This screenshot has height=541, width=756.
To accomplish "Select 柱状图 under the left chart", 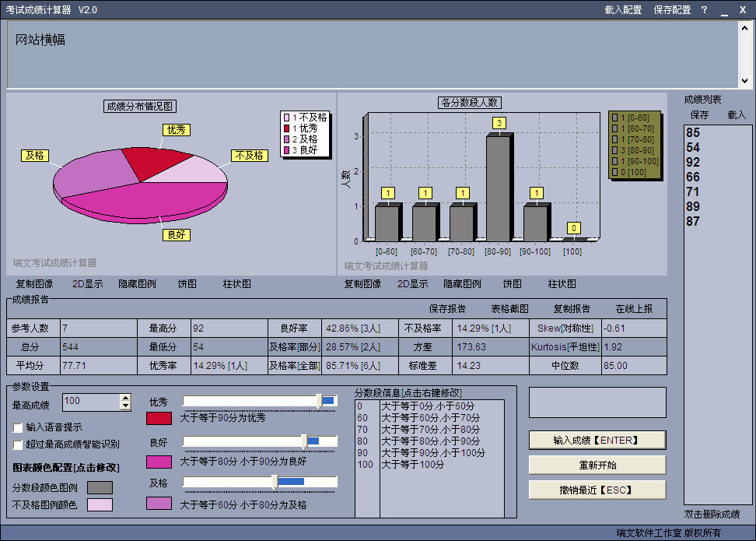I will [236, 284].
